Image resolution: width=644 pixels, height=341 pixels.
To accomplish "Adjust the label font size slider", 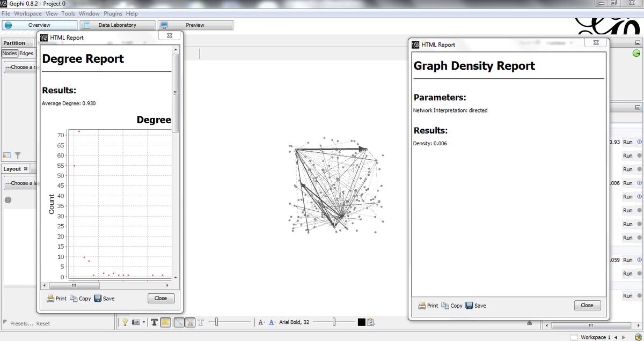I will (x=333, y=322).
